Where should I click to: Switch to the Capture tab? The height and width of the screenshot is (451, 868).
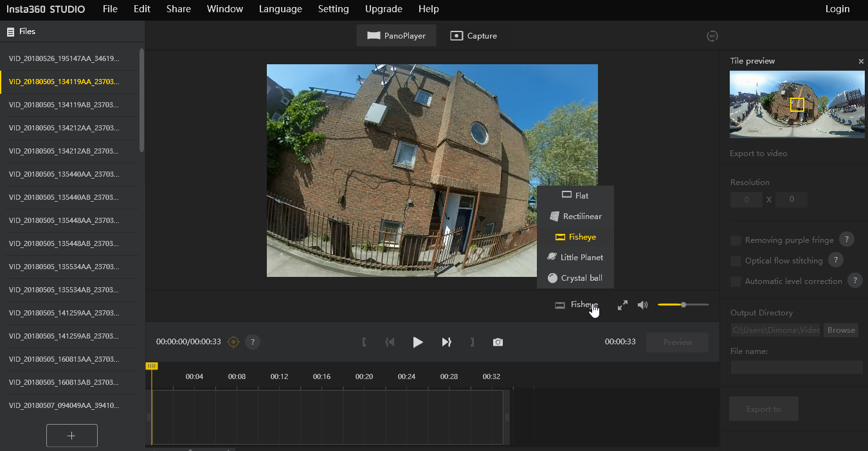474,36
